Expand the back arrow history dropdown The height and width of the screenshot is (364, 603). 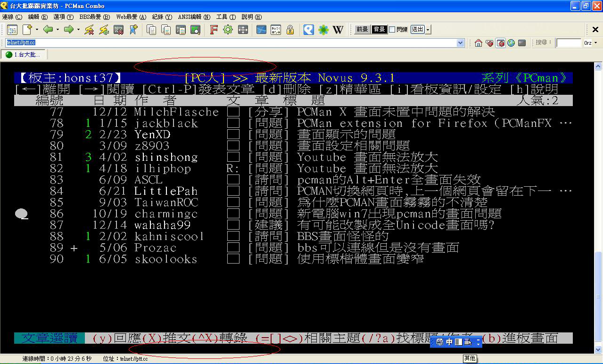[x=58, y=30]
